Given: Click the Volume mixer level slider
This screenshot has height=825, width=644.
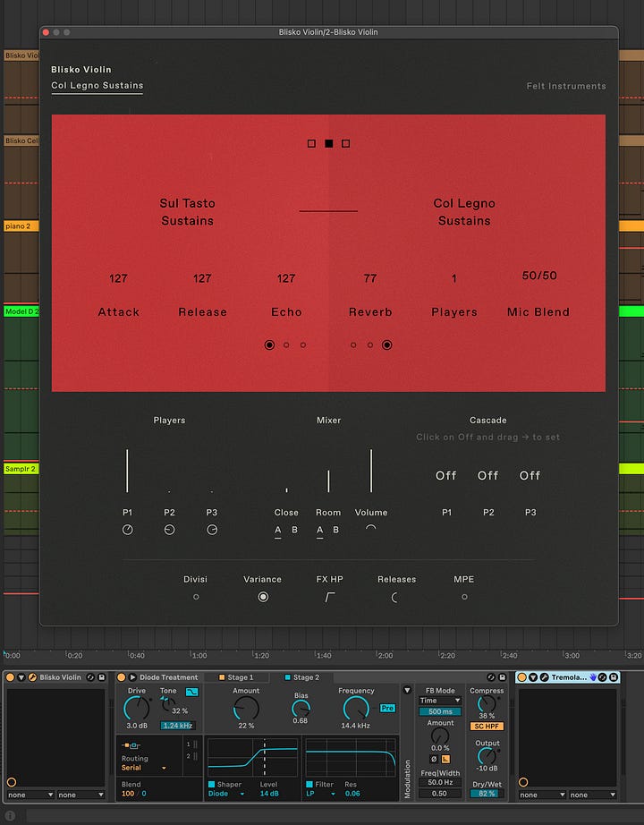Looking at the screenshot, I should point(371,471).
